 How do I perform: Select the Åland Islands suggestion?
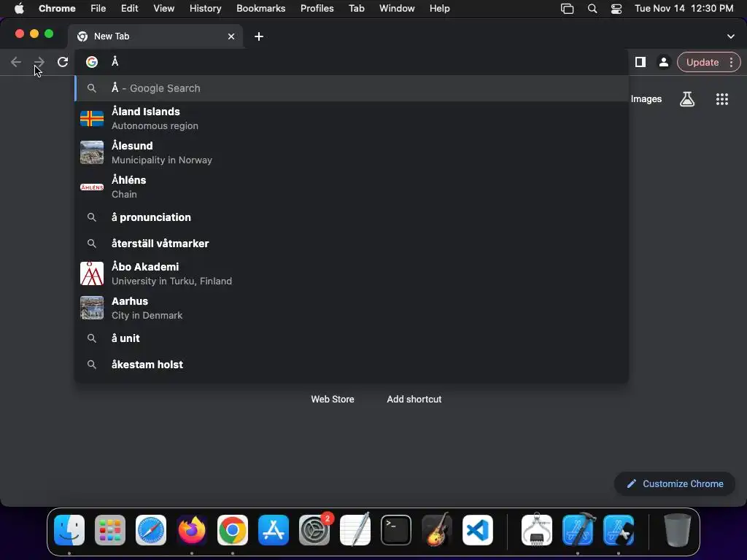(x=352, y=119)
